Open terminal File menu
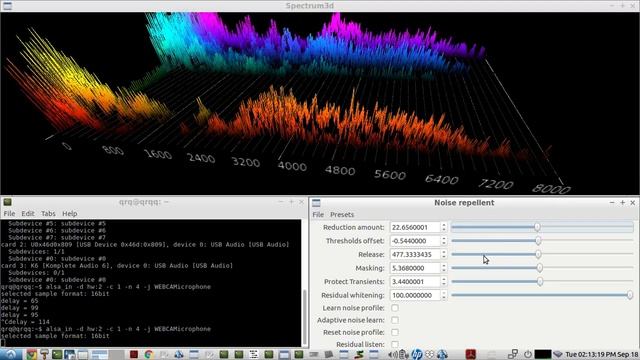Image resolution: width=640 pixels, height=360 pixels. pyautogui.click(x=9, y=213)
